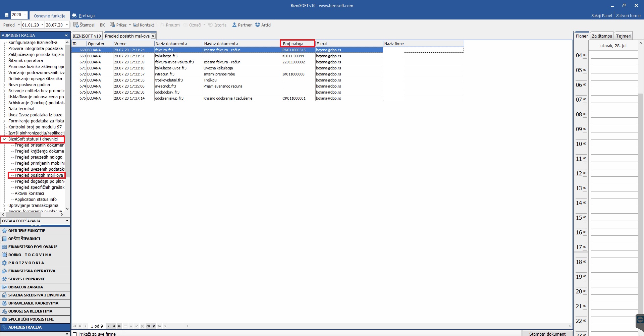Screen dimensions: 644x336
Task: Expand the 'Upravljanje transakcijama' tree node
Action: point(4,206)
